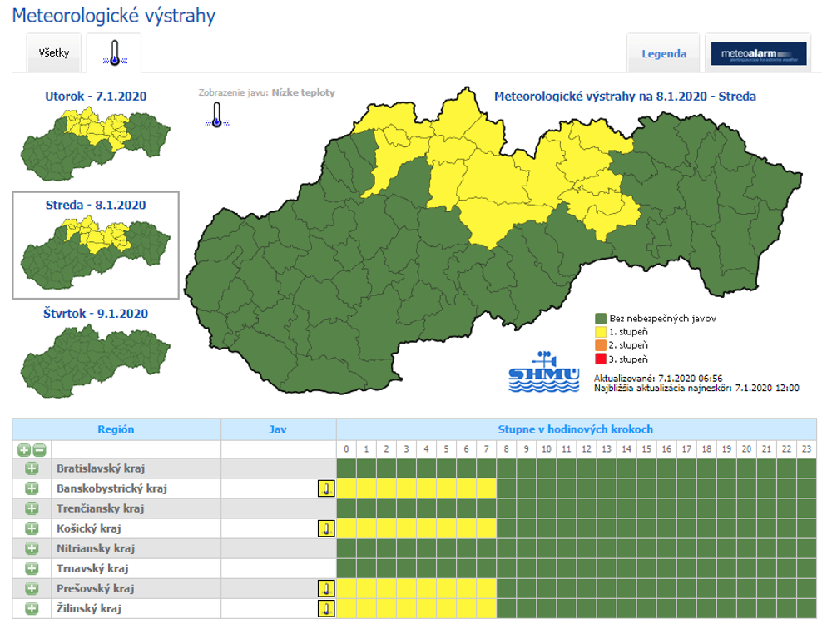
Task: Click the SHMÚ logo icon
Action: click(543, 370)
